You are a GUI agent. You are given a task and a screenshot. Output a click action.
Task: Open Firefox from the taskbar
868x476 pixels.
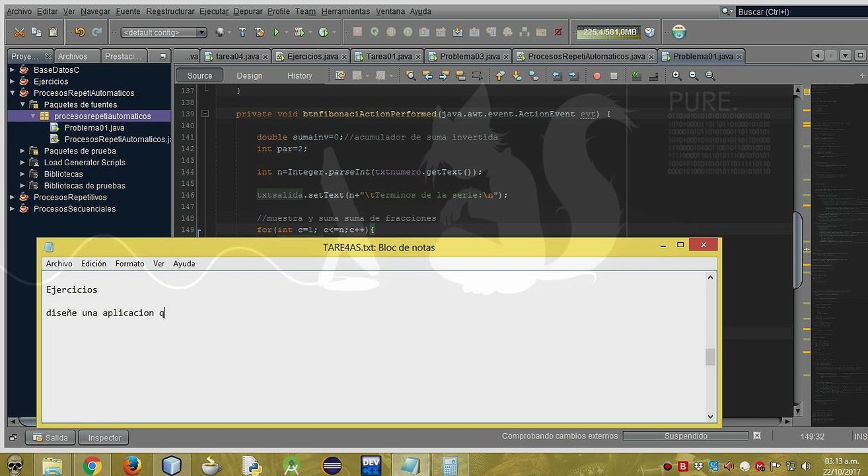tap(131, 465)
